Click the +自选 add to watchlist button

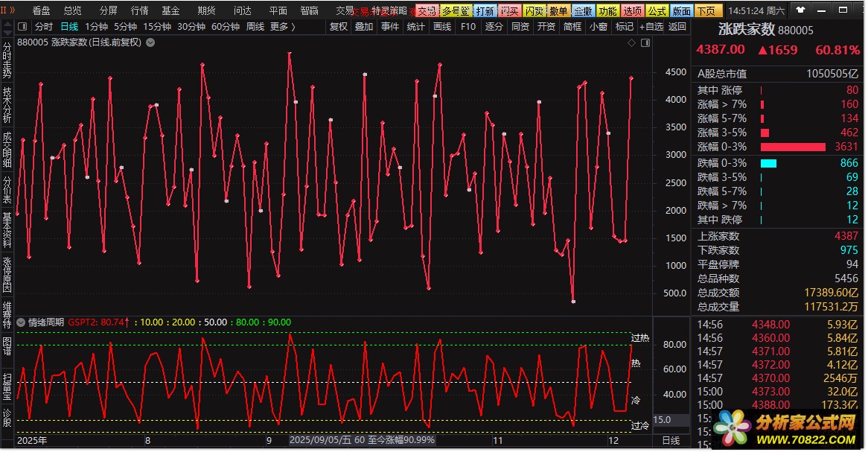click(651, 27)
